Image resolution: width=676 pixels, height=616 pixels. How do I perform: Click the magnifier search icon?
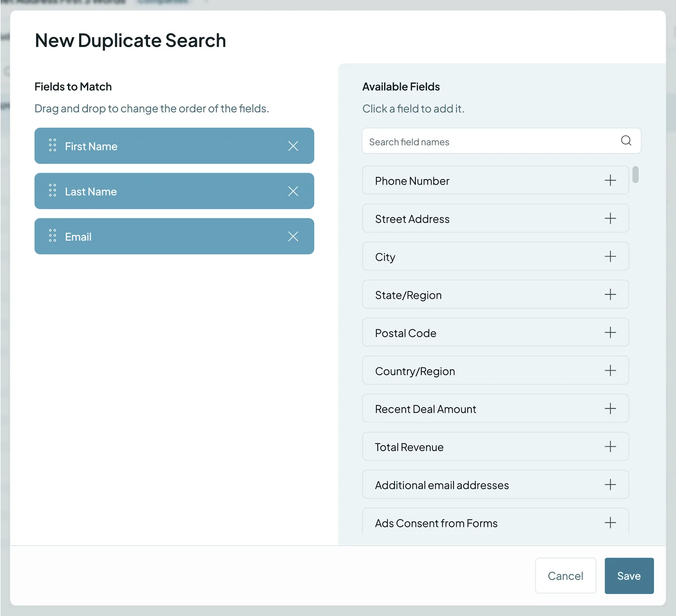click(x=626, y=141)
